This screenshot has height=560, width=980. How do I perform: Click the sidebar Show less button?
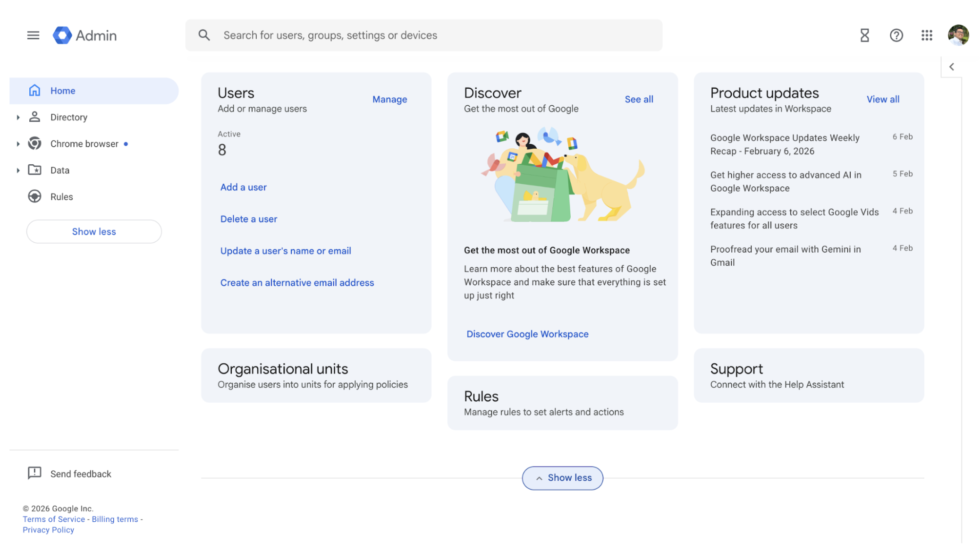[x=94, y=231]
